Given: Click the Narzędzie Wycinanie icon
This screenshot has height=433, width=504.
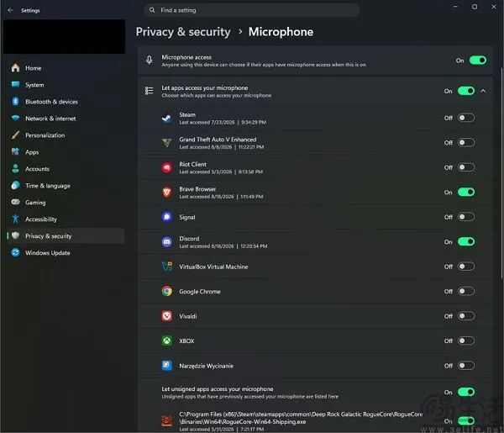Looking at the screenshot, I should click(167, 366).
